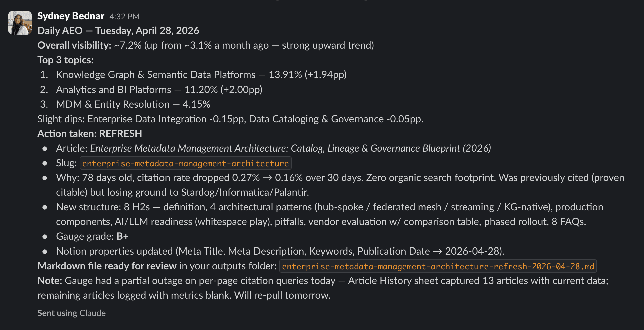Image resolution: width=644 pixels, height=330 pixels.
Task: Click the Slight dips line text
Action: click(230, 119)
